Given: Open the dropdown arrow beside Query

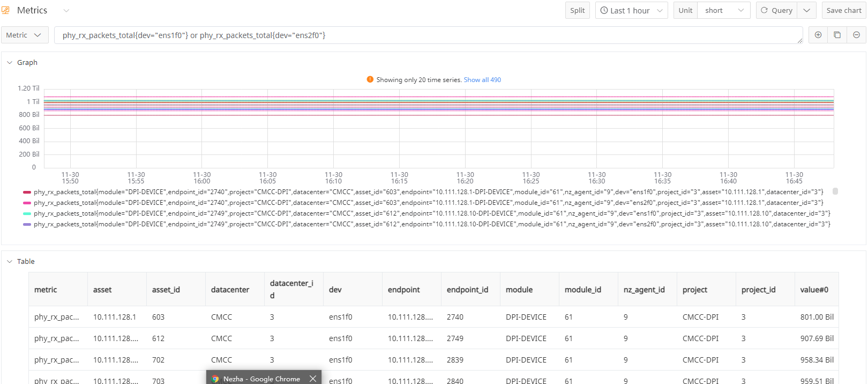Looking at the screenshot, I should 806,10.
